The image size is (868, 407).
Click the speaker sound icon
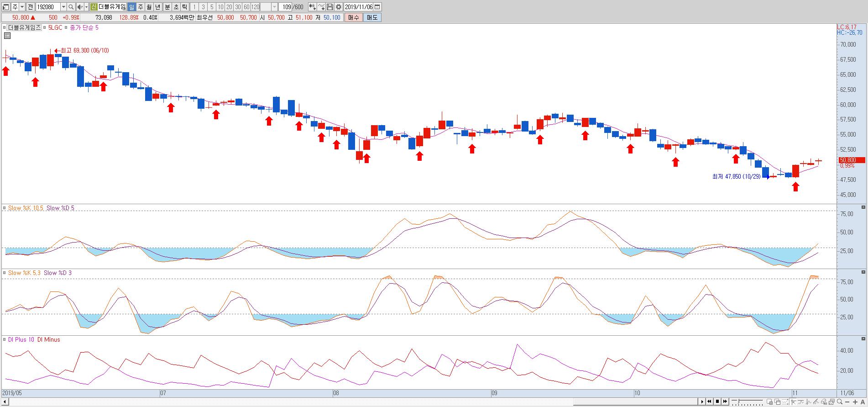click(x=80, y=7)
